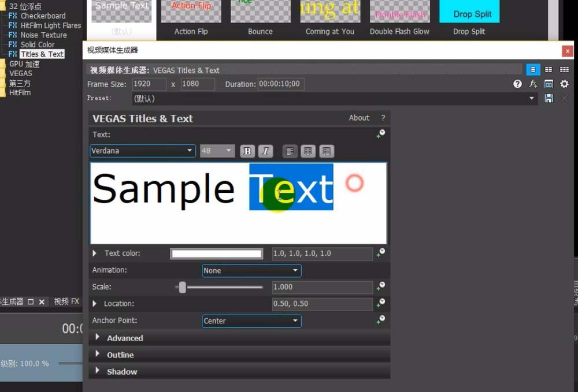Align text right
The height and width of the screenshot is (392, 578).
click(326, 151)
